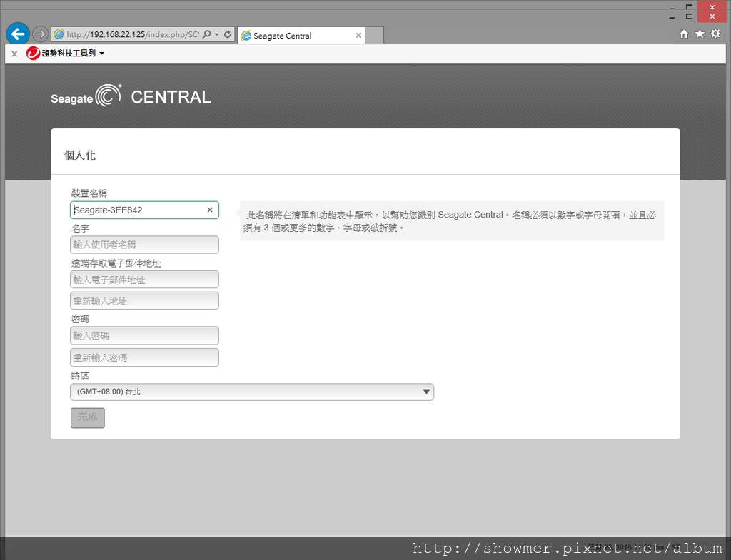Viewport: 731px width, 560px height.
Task: Expand the 趨勢科技工具列 dropdown menu
Action: tap(101, 53)
